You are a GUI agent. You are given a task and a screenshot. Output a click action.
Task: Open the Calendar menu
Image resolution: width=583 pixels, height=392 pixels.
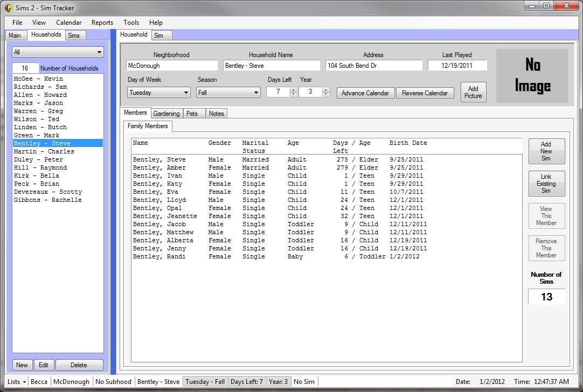[x=68, y=23]
